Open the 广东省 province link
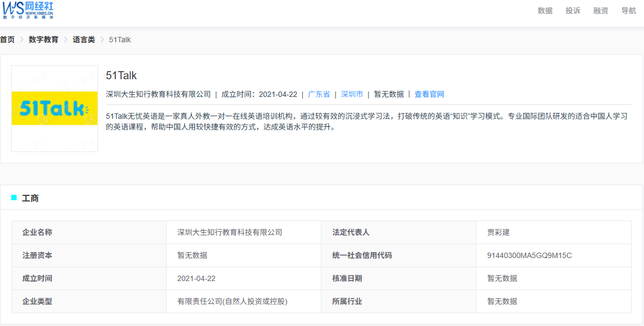 pyautogui.click(x=319, y=94)
